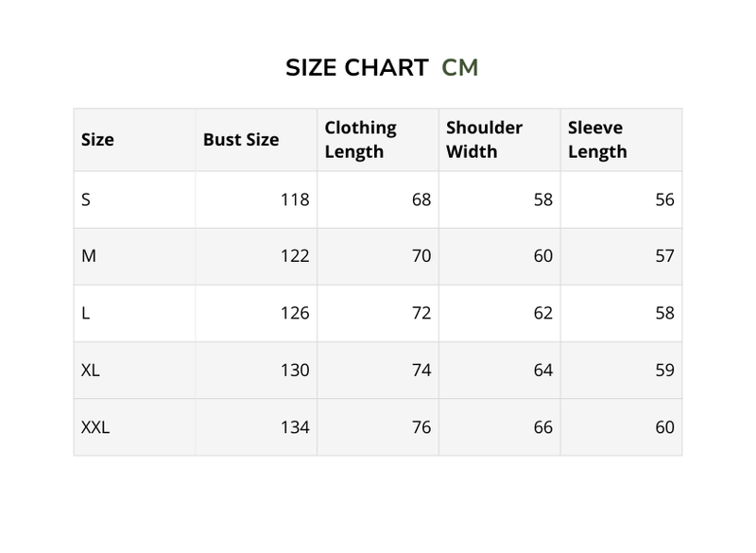Click bust size value 118
This screenshot has width=756, height=553.
click(x=295, y=199)
